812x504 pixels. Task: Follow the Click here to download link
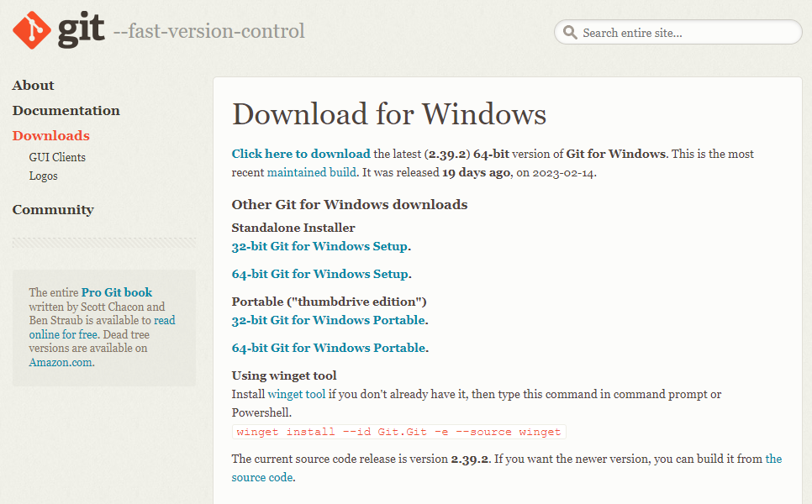pos(301,154)
